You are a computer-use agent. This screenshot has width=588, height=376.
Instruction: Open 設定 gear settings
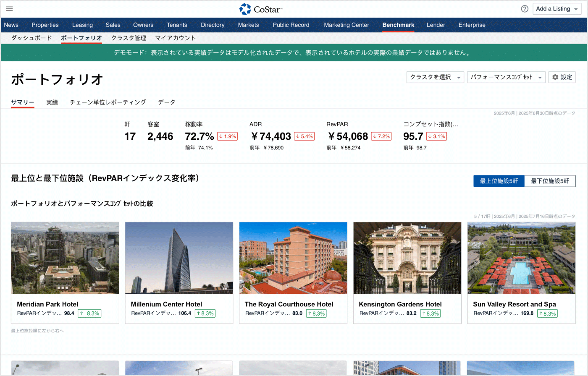(x=562, y=77)
